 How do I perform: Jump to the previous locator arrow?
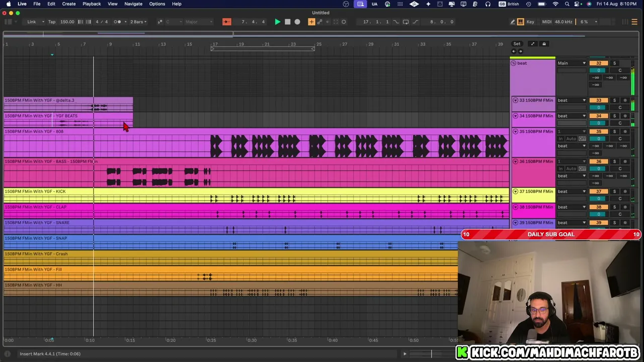click(x=514, y=51)
